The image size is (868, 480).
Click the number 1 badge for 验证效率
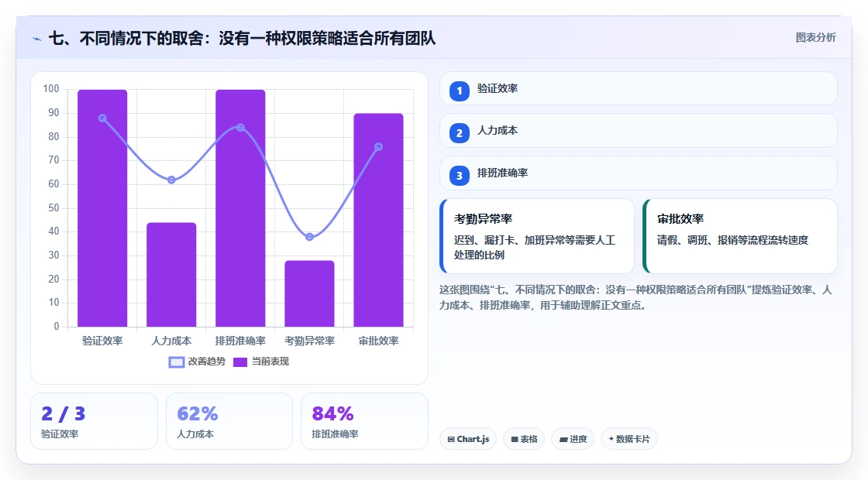(x=459, y=91)
